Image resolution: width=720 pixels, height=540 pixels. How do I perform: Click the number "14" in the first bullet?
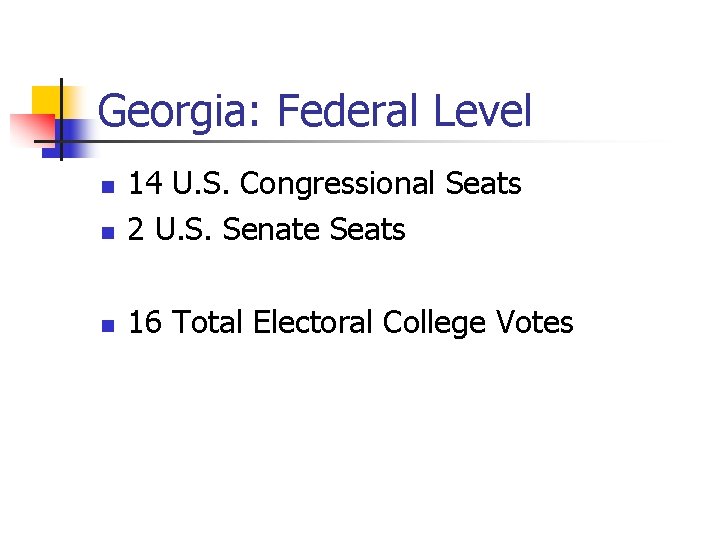pyautogui.click(x=147, y=184)
